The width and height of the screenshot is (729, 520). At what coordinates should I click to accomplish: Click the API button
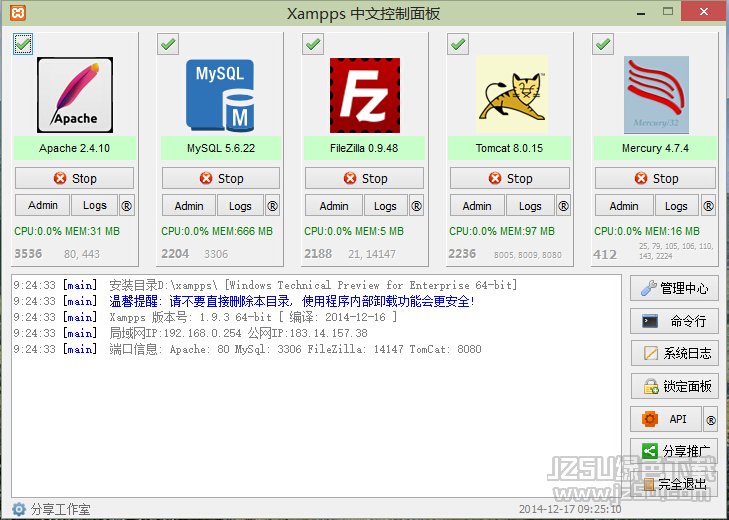666,420
